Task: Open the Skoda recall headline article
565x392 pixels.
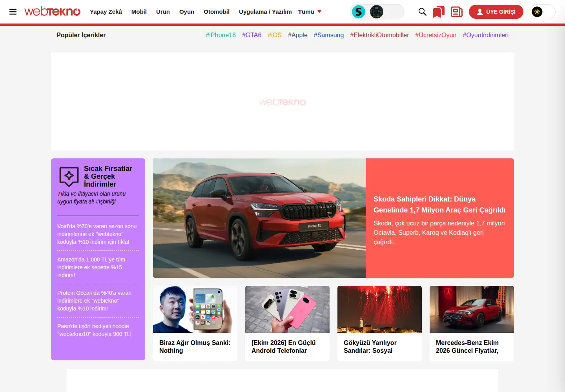Action: click(x=439, y=205)
